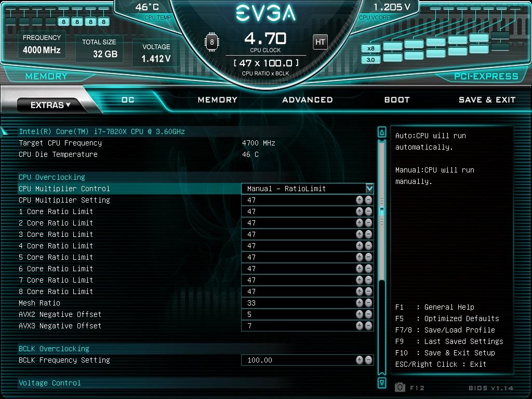532x399 pixels.
Task: Increase 5 Core Ratio Limit
Action: (x=360, y=257)
